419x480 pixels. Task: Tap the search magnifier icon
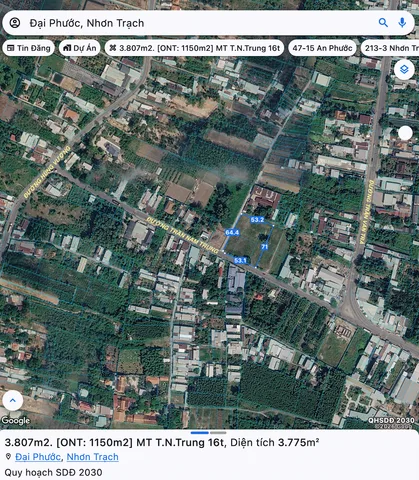tap(383, 23)
